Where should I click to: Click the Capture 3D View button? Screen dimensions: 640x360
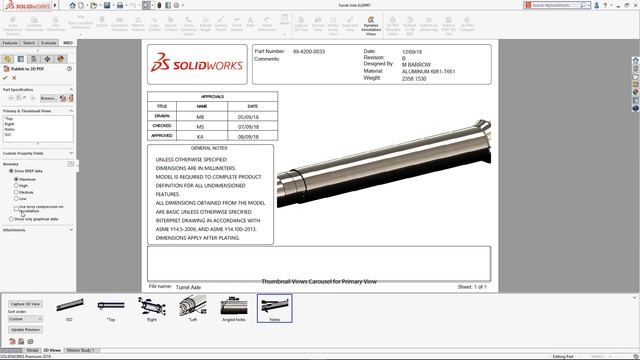pyautogui.click(x=25, y=304)
